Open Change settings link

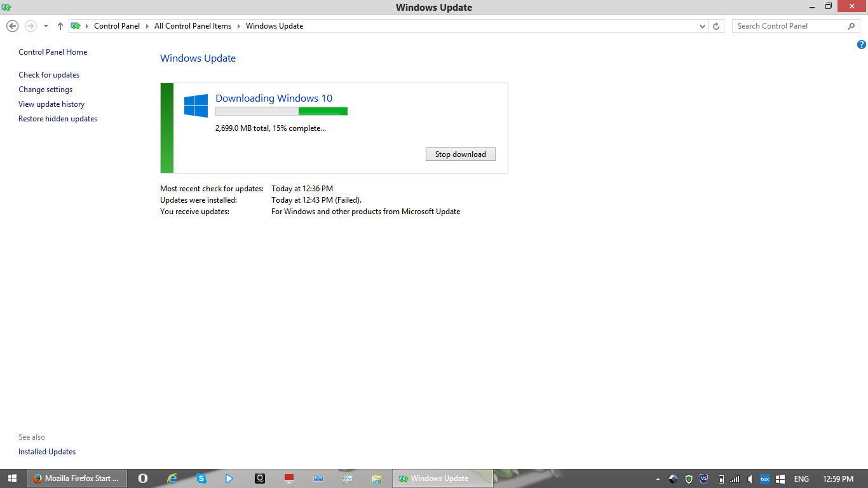click(x=45, y=90)
